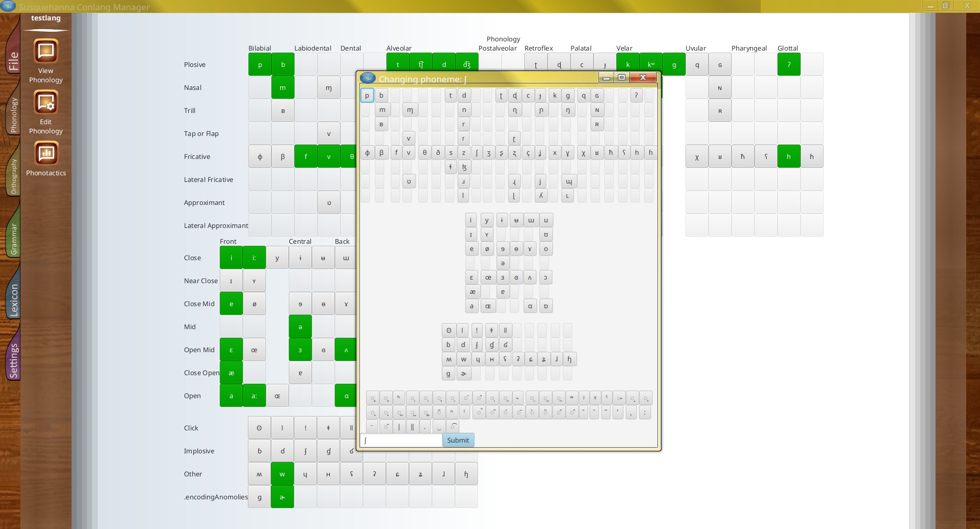Focus the phoneme text field beside Submit
This screenshot has width=980, height=529.
401,441
